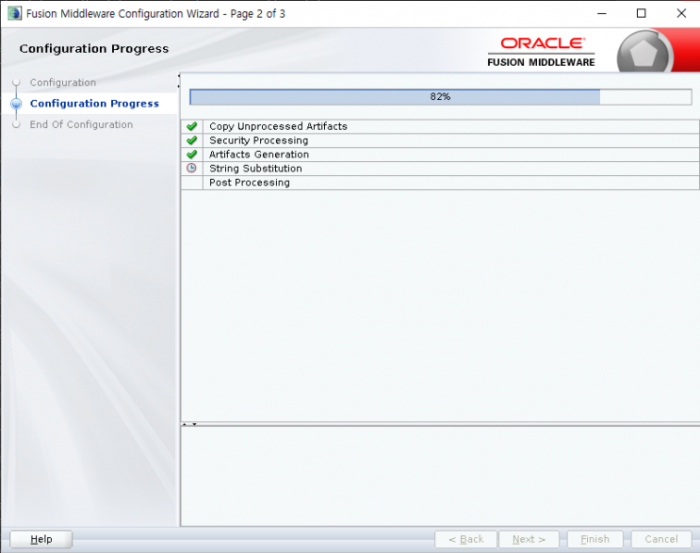The image size is (700, 553).
Task: Collapse the sidebar via vertical splitter arrows
Action: (x=179, y=80)
